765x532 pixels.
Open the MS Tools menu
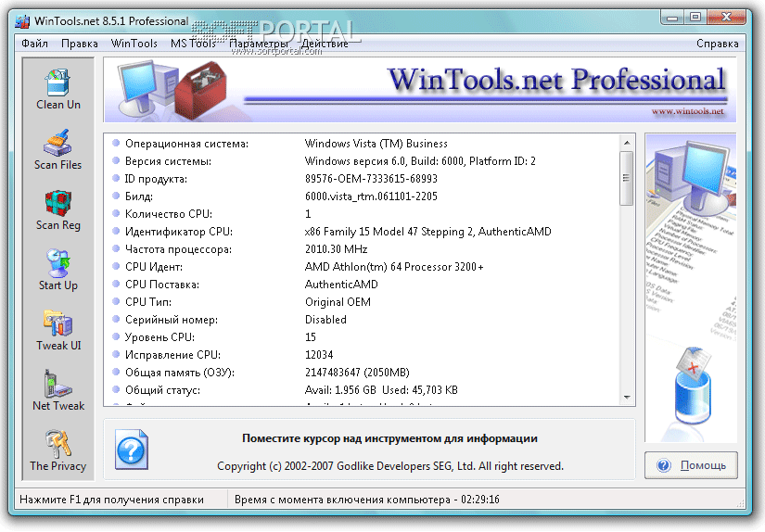pyautogui.click(x=193, y=44)
